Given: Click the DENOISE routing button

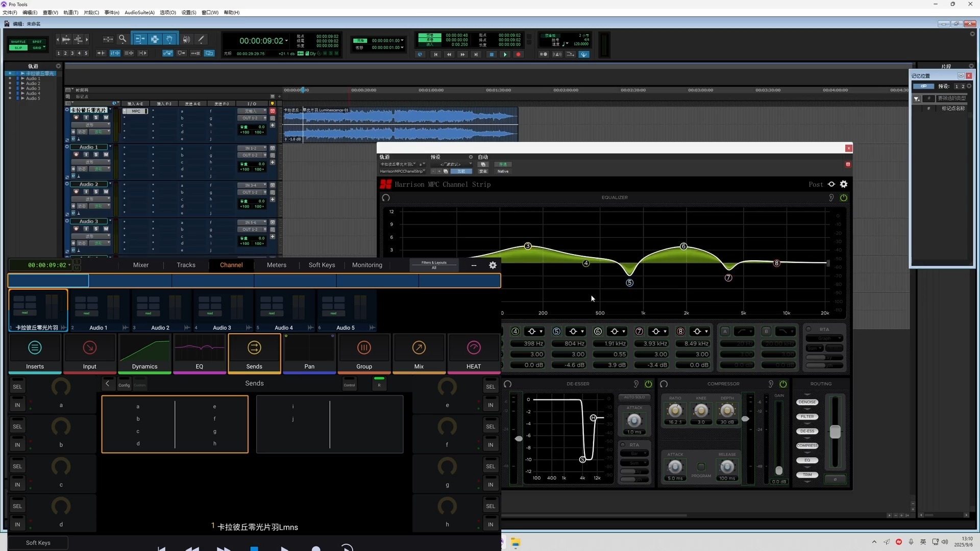Looking at the screenshot, I should tap(807, 402).
